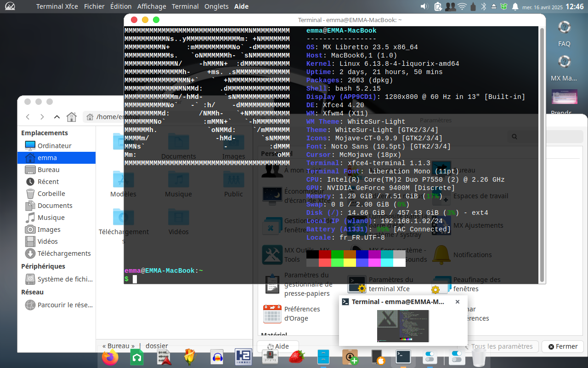
Task: Click the Aide button in settings window
Action: pos(278,346)
